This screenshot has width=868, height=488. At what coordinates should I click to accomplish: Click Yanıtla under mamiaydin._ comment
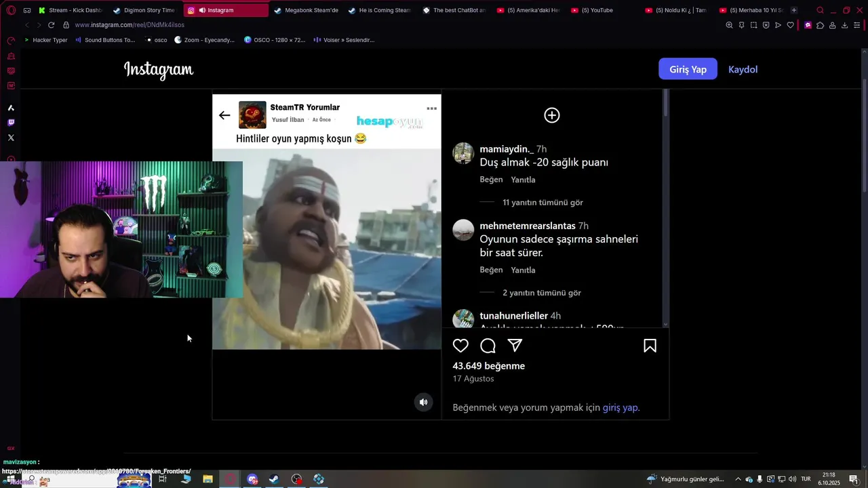[523, 180]
